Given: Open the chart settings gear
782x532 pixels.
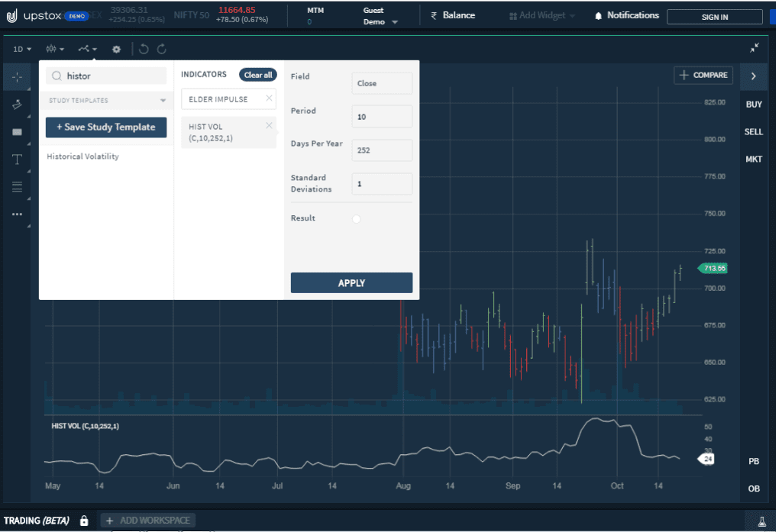Looking at the screenshot, I should (x=115, y=48).
